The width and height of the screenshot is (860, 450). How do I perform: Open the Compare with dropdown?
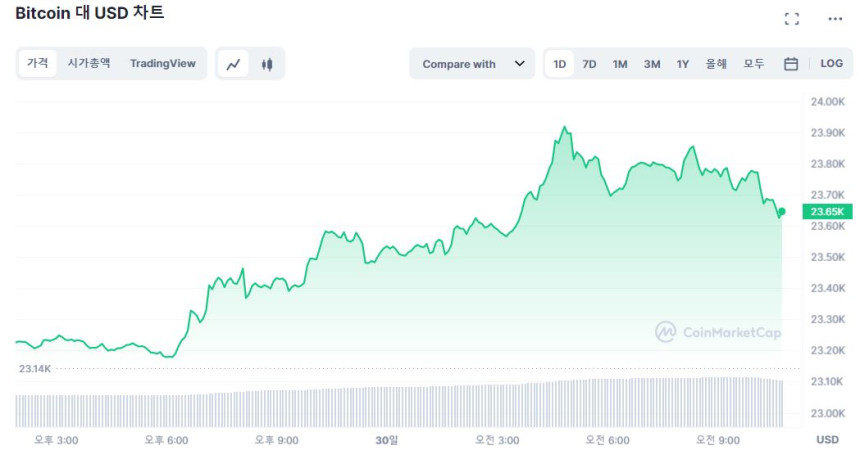coord(459,64)
